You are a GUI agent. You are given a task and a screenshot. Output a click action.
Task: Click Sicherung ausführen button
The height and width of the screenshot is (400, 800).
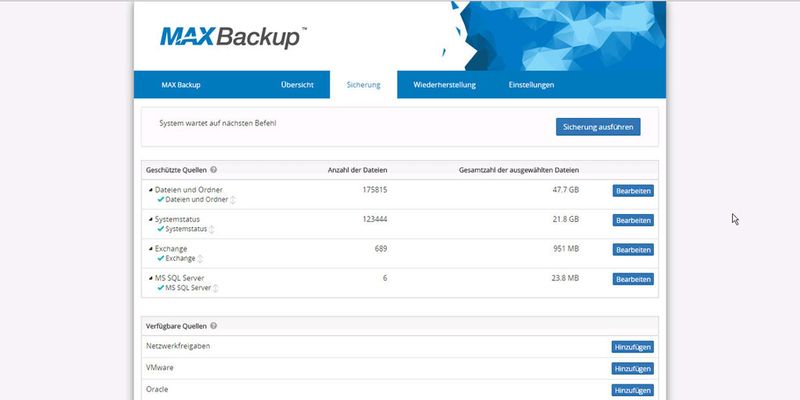[x=598, y=127]
